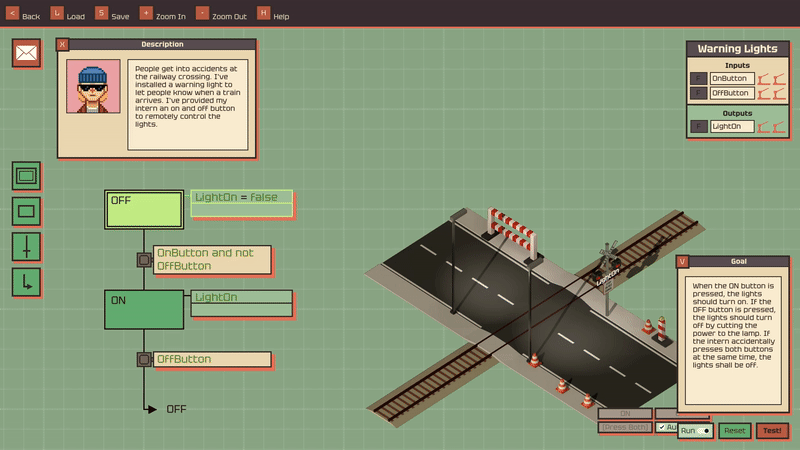Close the Description panel

pyautogui.click(x=63, y=44)
